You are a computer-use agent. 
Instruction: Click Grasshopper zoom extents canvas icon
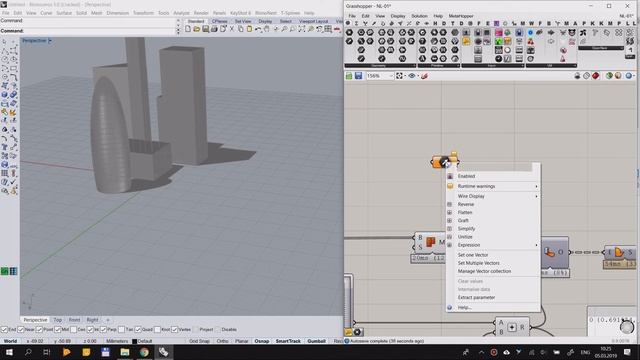click(399, 76)
